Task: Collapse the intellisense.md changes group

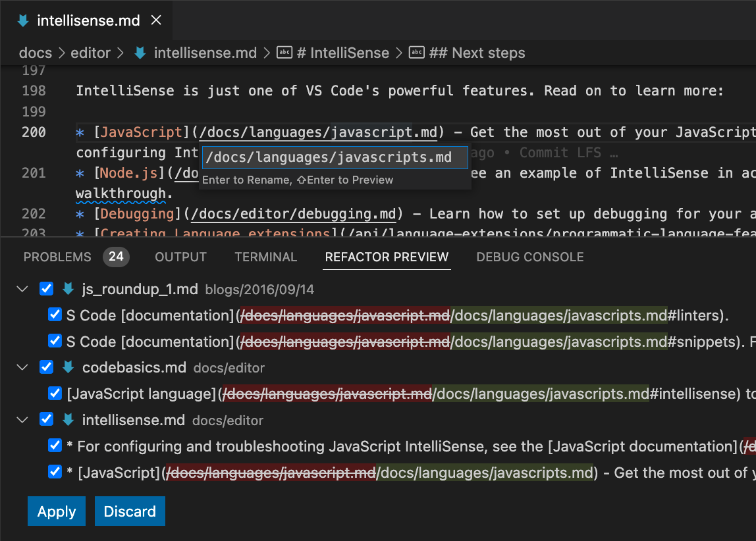Action: click(x=22, y=419)
